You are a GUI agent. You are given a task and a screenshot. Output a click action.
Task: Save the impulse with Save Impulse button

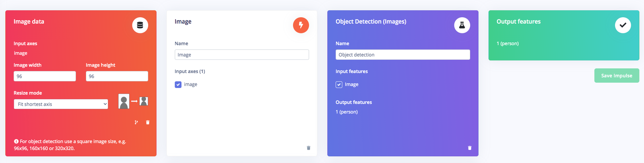coord(617,75)
